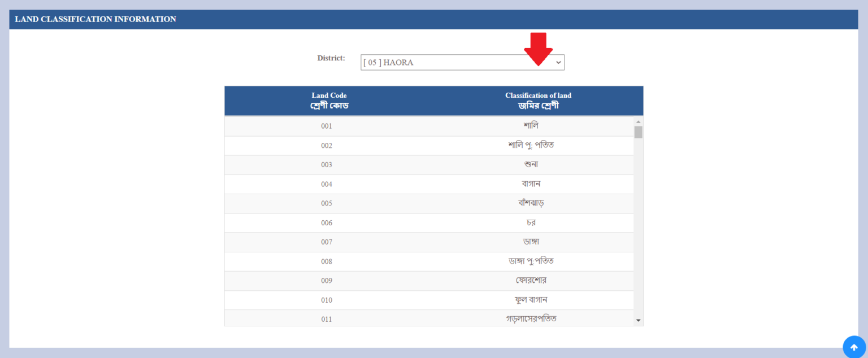Image resolution: width=868 pixels, height=358 pixels.
Task: Select the classification entry for code 004 (বাগান)
Action: tap(431, 184)
